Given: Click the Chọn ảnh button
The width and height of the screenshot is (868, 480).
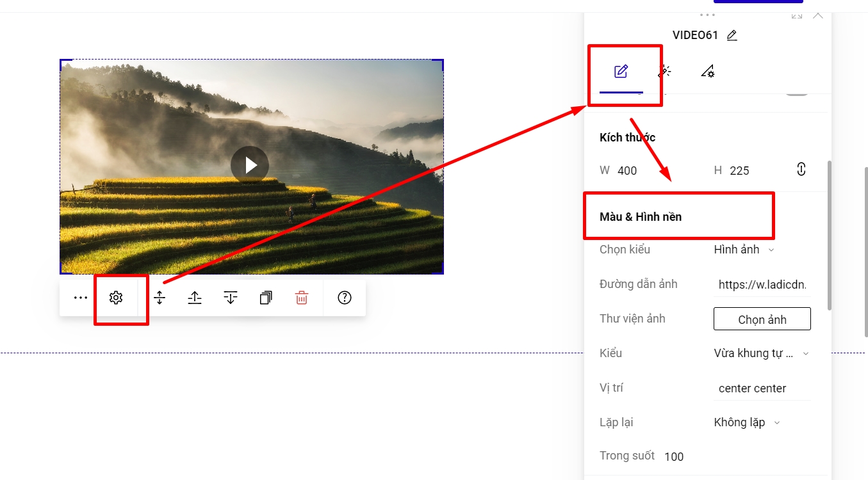Looking at the screenshot, I should tap(762, 319).
